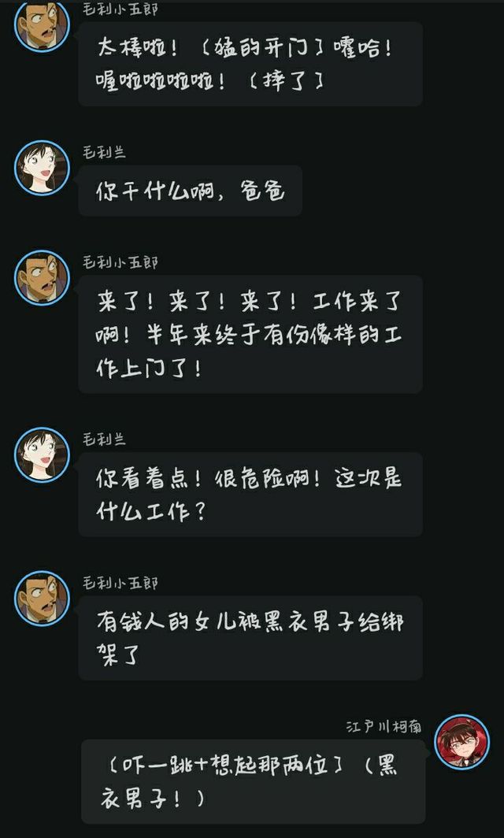Click 毛利小五郎 name above 来了！来了 message

[120, 262]
